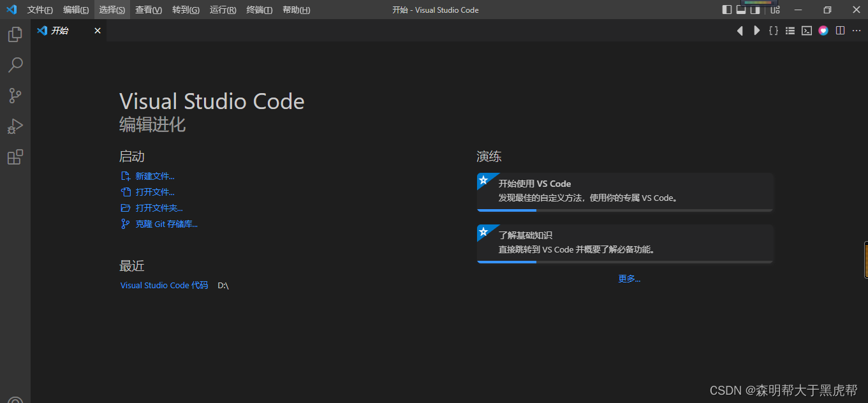Screen dimensions: 868x403
Task: Click the 新建文件... link
Action: tap(155, 176)
